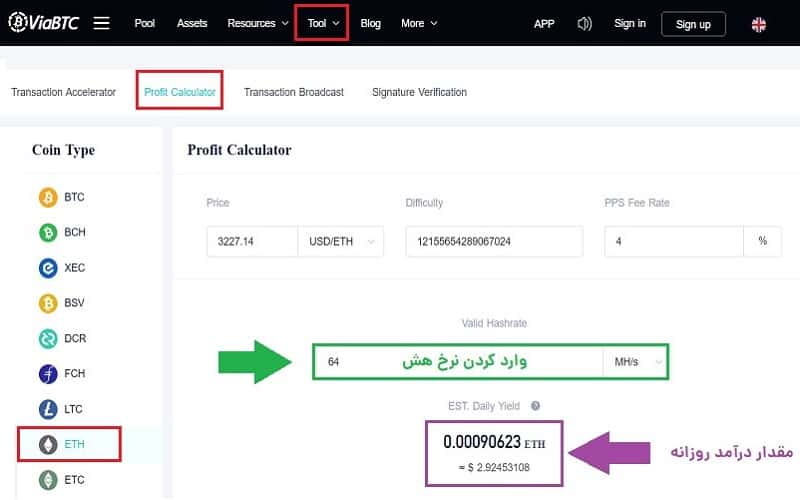Image resolution: width=800 pixels, height=500 pixels.
Task: Click the BTC coin icon
Action: point(48,197)
